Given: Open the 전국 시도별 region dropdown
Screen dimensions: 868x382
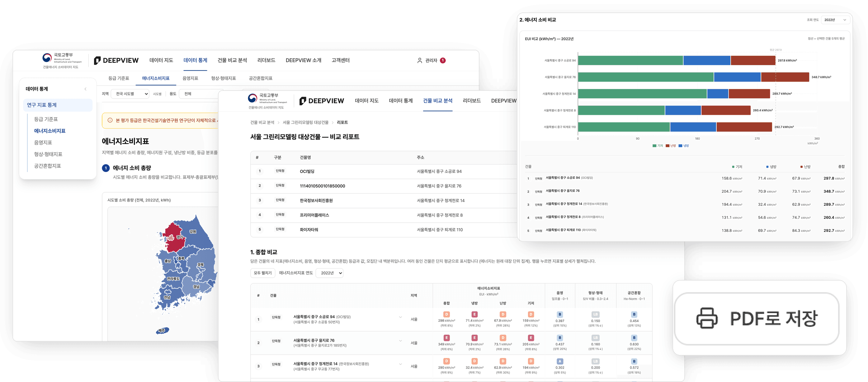Looking at the screenshot, I should coord(130,94).
